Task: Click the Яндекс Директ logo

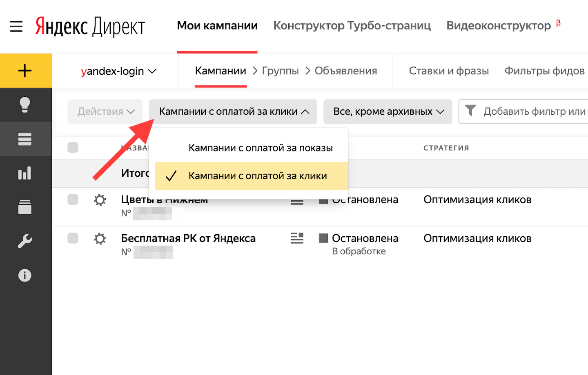Action: pos(90,27)
